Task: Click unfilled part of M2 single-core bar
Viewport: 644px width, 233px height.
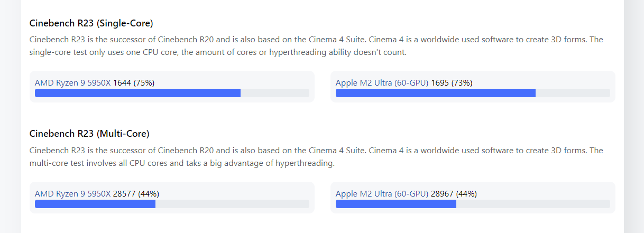Action: pyautogui.click(x=573, y=93)
